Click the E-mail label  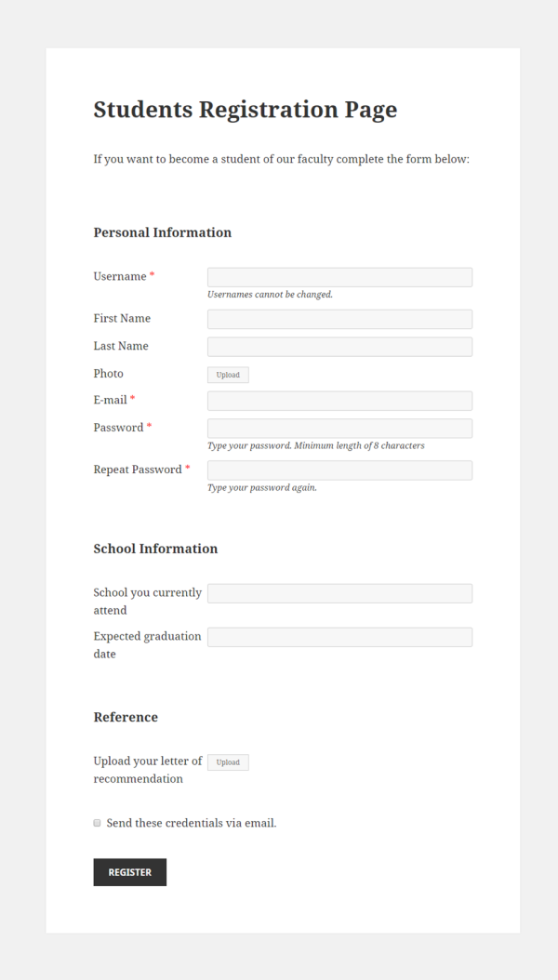pos(108,400)
